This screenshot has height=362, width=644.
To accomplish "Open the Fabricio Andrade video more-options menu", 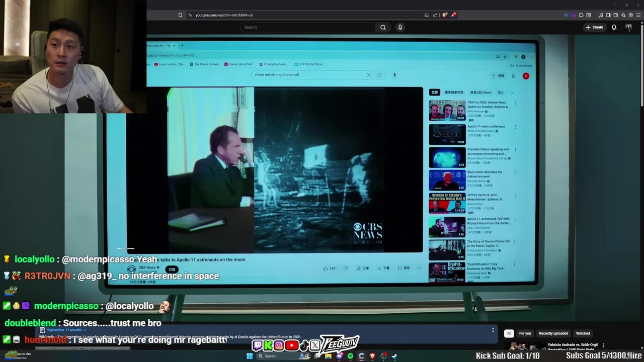I will (x=603, y=345).
